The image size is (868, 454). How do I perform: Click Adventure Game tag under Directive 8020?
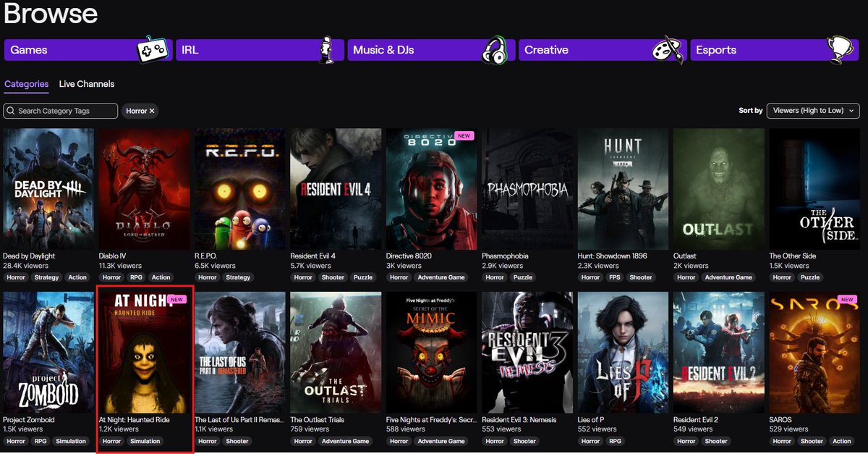[x=441, y=277]
